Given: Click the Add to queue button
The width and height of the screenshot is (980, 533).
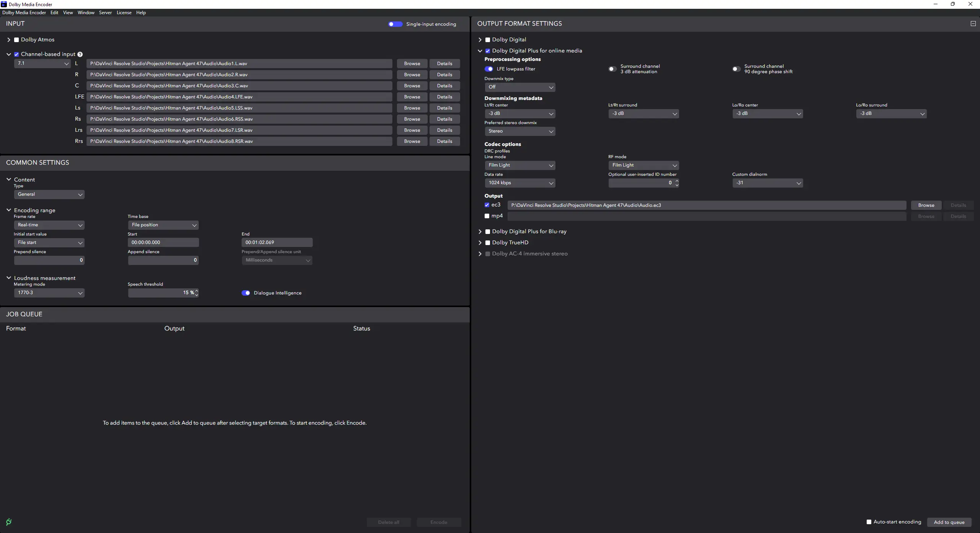Looking at the screenshot, I should tap(949, 522).
